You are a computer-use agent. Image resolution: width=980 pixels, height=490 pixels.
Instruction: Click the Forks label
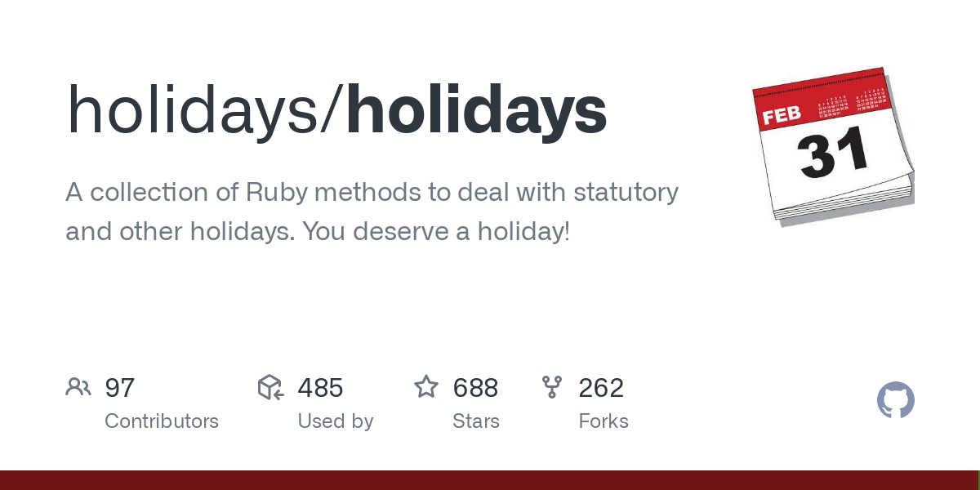pyautogui.click(x=604, y=421)
